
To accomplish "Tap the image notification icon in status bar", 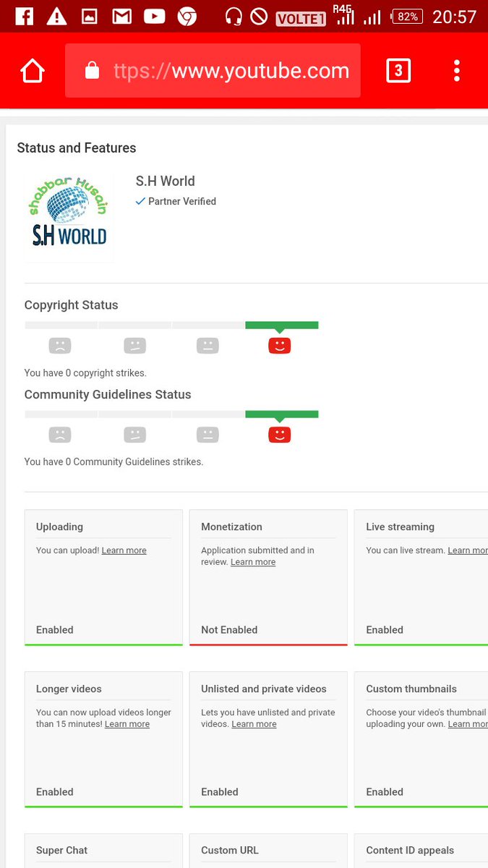I will coord(89,16).
